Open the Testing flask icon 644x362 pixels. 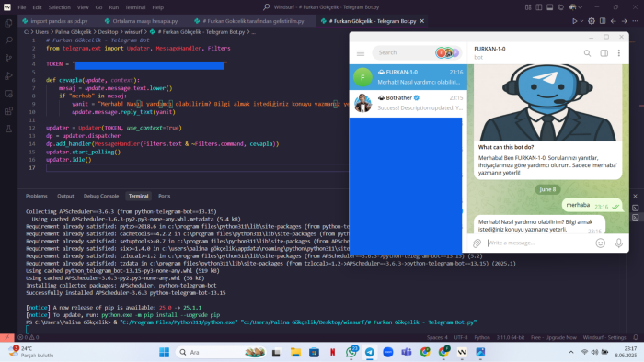pyautogui.click(x=8, y=129)
